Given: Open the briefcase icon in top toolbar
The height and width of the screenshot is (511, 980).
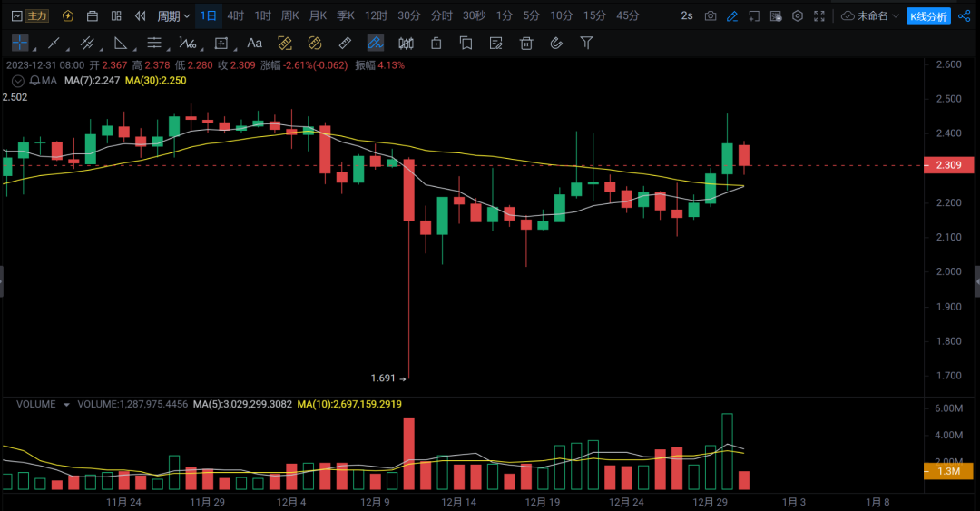Looking at the screenshot, I should (92, 15).
